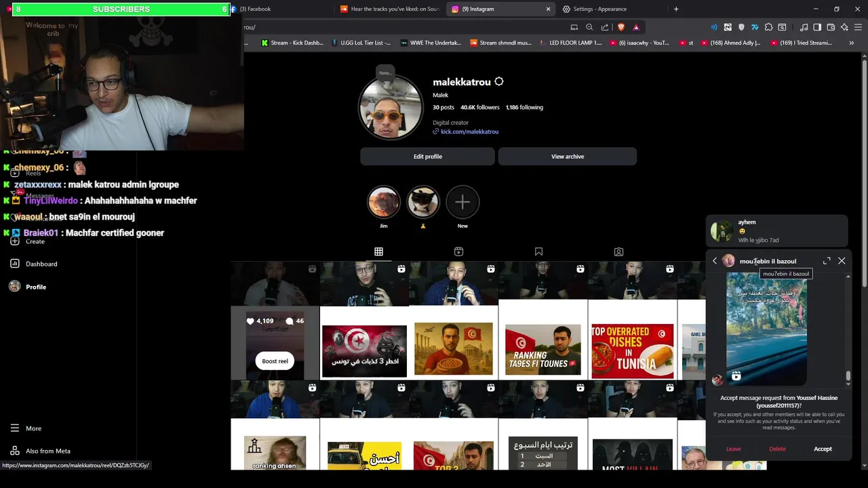This screenshot has height=488, width=868.
Task: Open the Extensions puzzle icon
Action: (x=768, y=27)
